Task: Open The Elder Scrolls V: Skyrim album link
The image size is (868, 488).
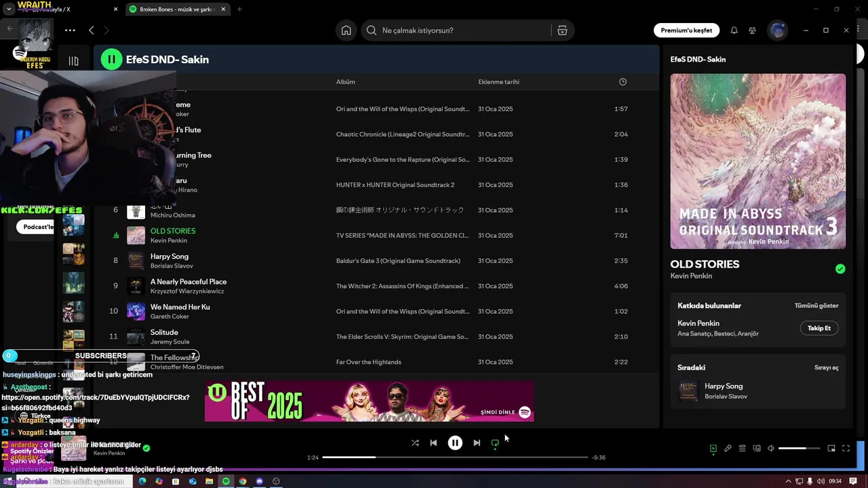Action: pyautogui.click(x=402, y=337)
